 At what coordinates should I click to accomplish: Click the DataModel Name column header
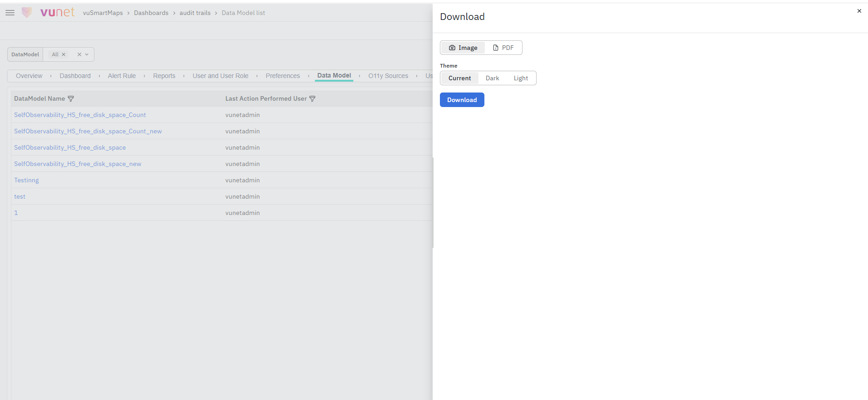tap(39, 99)
